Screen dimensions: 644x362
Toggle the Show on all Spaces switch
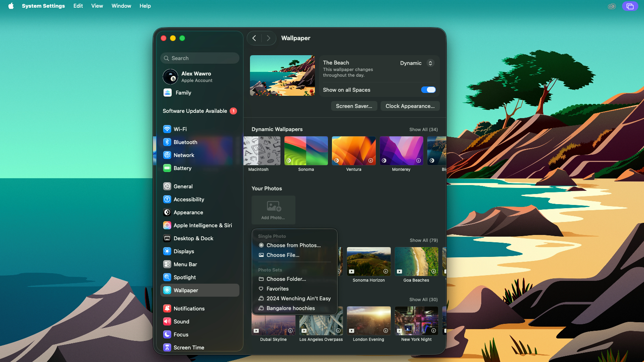429,90
